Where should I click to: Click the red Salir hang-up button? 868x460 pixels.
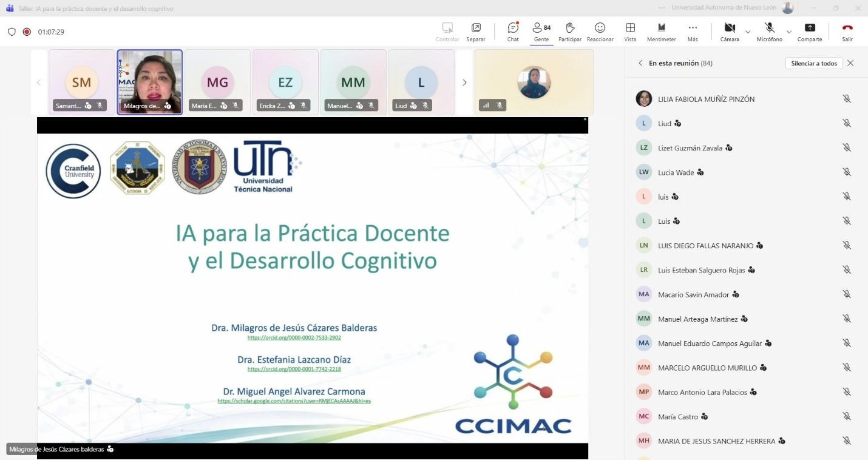point(847,28)
